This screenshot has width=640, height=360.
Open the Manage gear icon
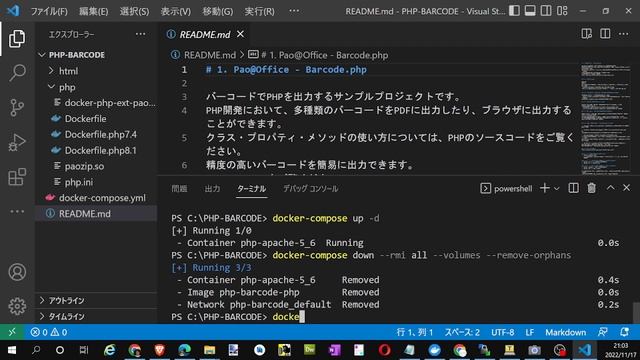pyautogui.click(x=17, y=306)
